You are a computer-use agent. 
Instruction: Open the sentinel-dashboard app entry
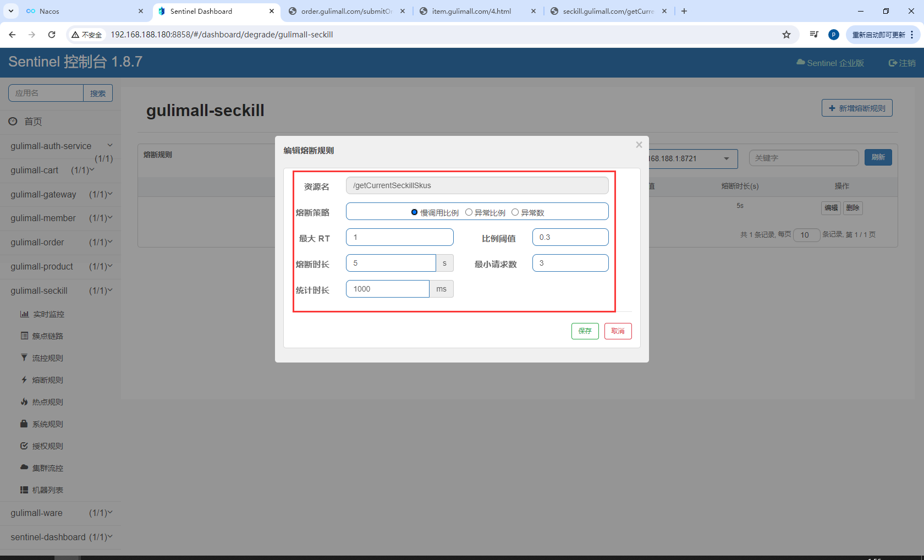[61, 537]
